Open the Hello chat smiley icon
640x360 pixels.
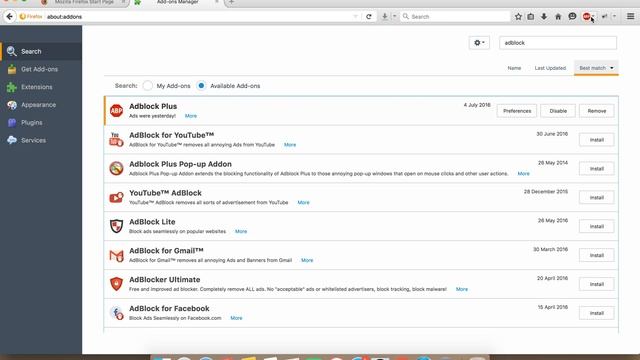click(x=572, y=17)
